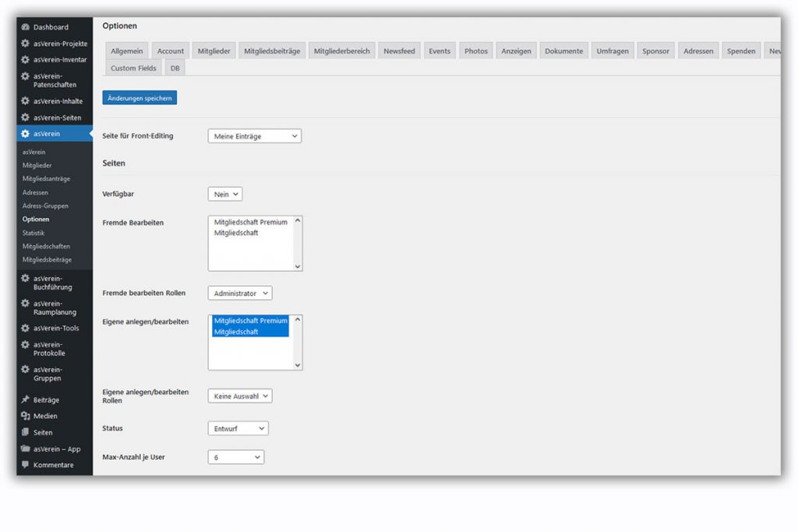Image resolution: width=798 pixels, height=532 pixels.
Task: Click the gear icon beside asVerein-Raumplanung
Action: 26,303
